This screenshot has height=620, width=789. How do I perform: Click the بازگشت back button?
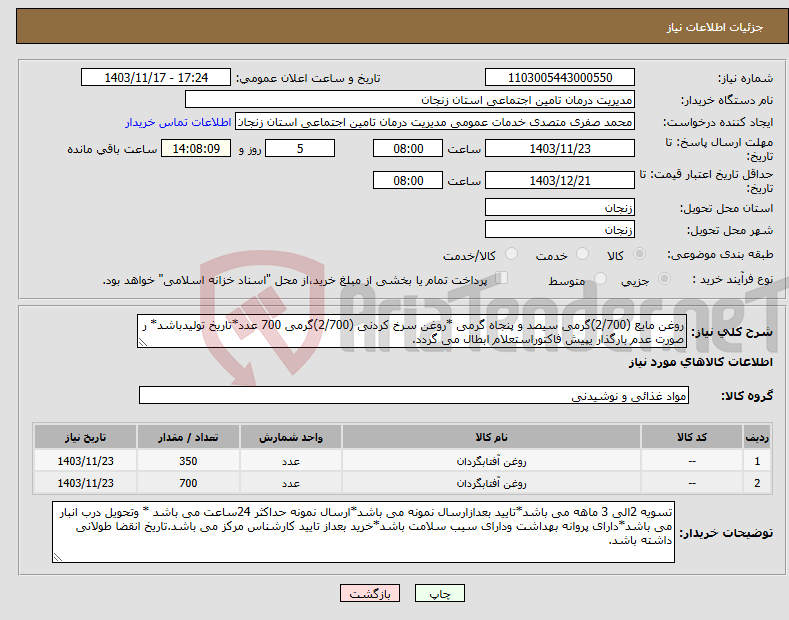click(370, 593)
